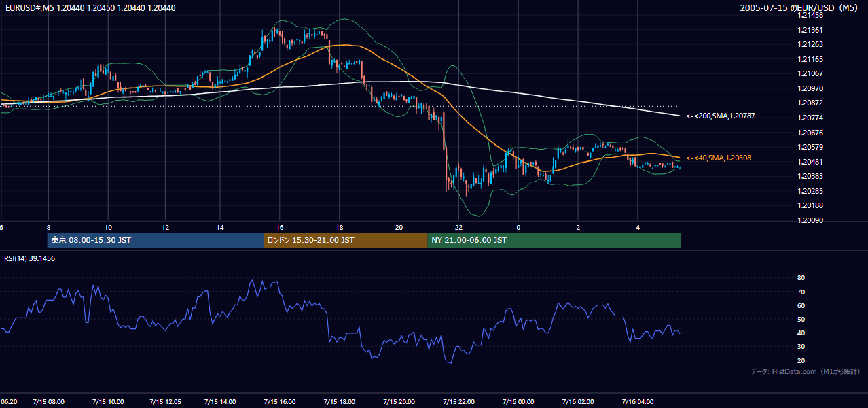Click the 1.20090 price axis label
The width and height of the screenshot is (868, 408).
point(810,220)
